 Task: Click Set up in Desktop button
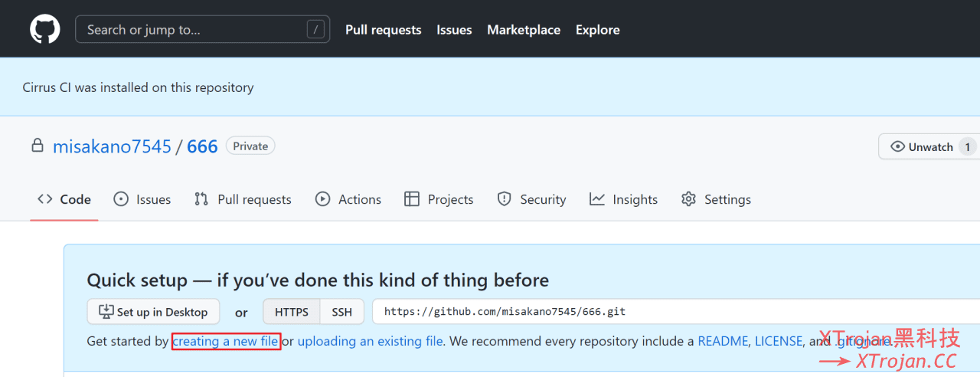pos(153,312)
